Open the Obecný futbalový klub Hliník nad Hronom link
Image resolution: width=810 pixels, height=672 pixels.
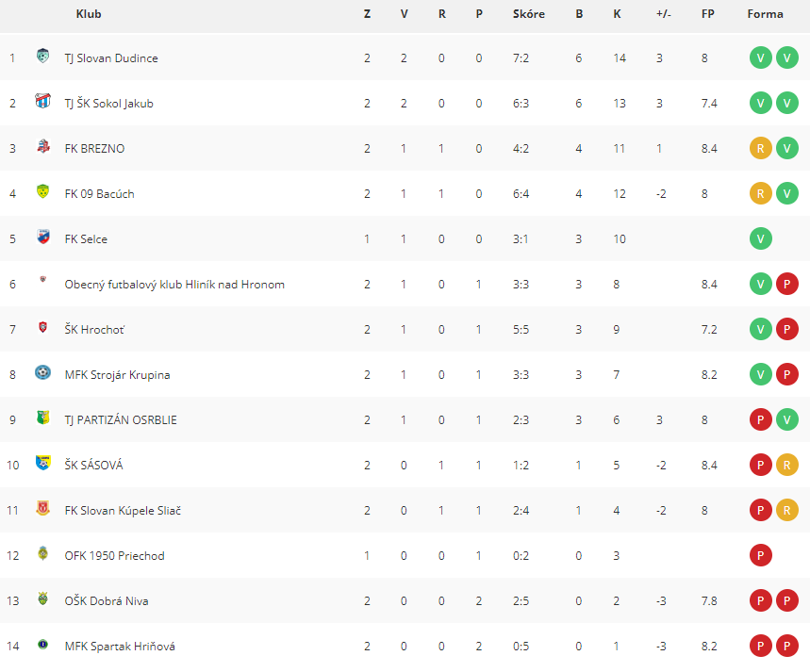tap(174, 285)
